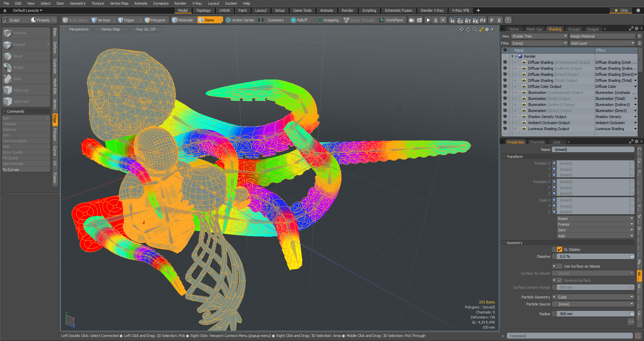Click the Action Center button

click(240, 20)
